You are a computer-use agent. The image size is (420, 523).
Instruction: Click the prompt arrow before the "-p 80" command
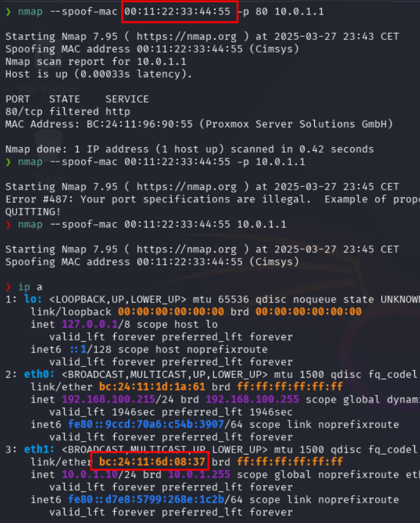[8, 12]
